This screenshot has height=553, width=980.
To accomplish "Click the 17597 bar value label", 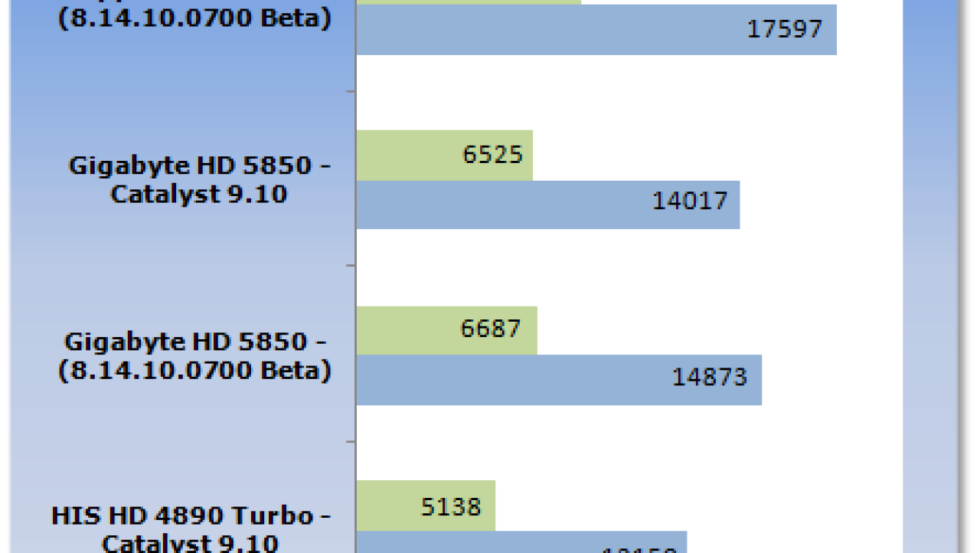I will tap(784, 29).
